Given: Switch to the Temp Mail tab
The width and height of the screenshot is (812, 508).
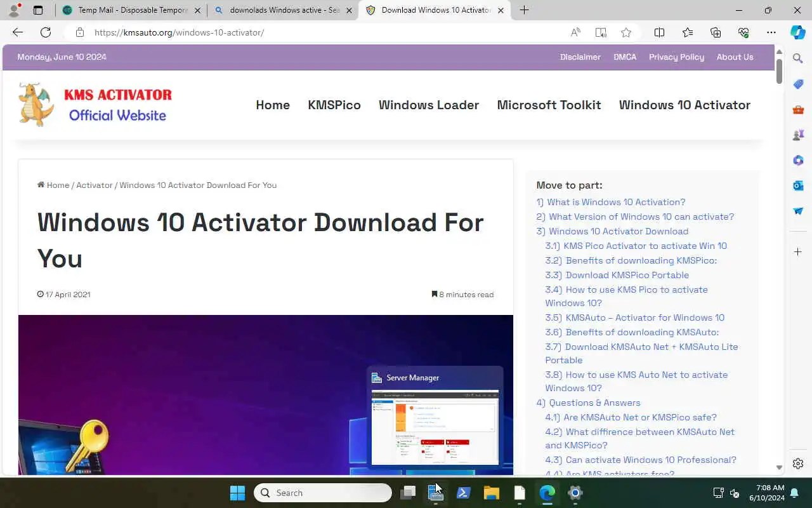Looking at the screenshot, I should 130,10.
